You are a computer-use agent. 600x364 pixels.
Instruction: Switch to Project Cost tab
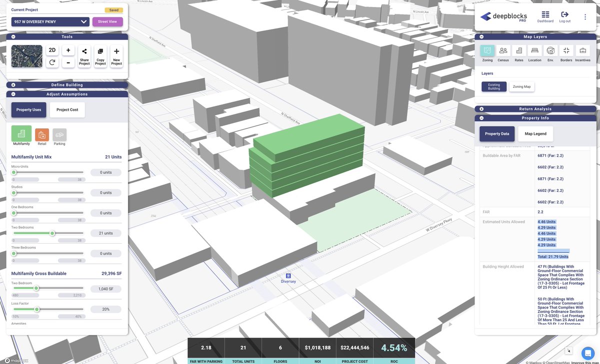[67, 110]
